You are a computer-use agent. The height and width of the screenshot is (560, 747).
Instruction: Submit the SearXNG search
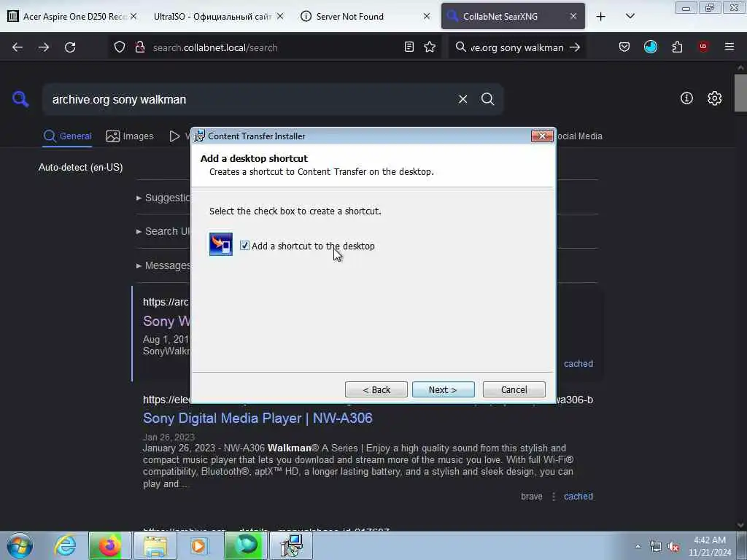[487, 99]
